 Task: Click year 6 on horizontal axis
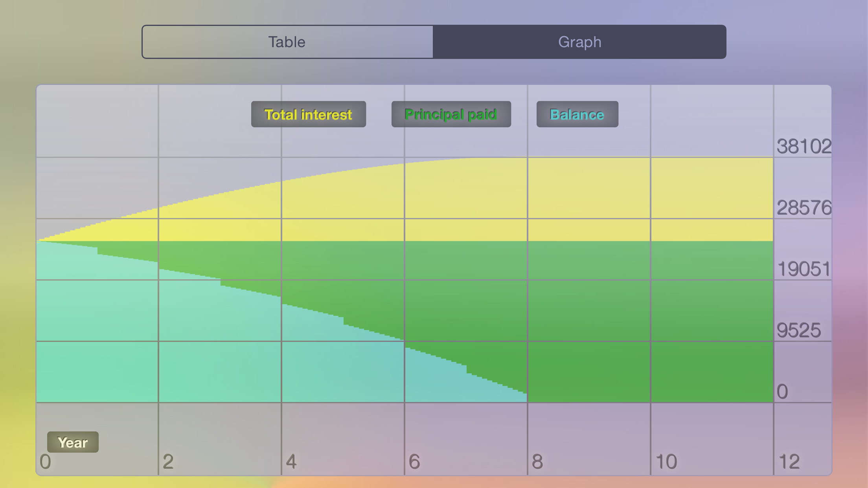(x=414, y=462)
